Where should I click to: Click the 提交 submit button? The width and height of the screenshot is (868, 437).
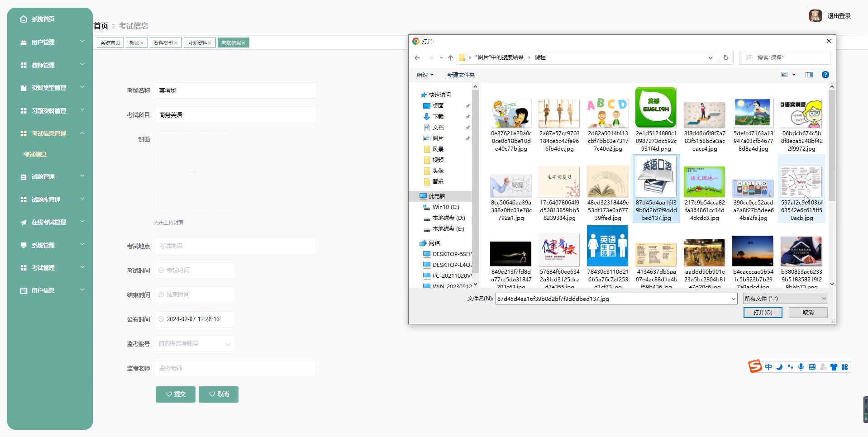pyautogui.click(x=176, y=394)
